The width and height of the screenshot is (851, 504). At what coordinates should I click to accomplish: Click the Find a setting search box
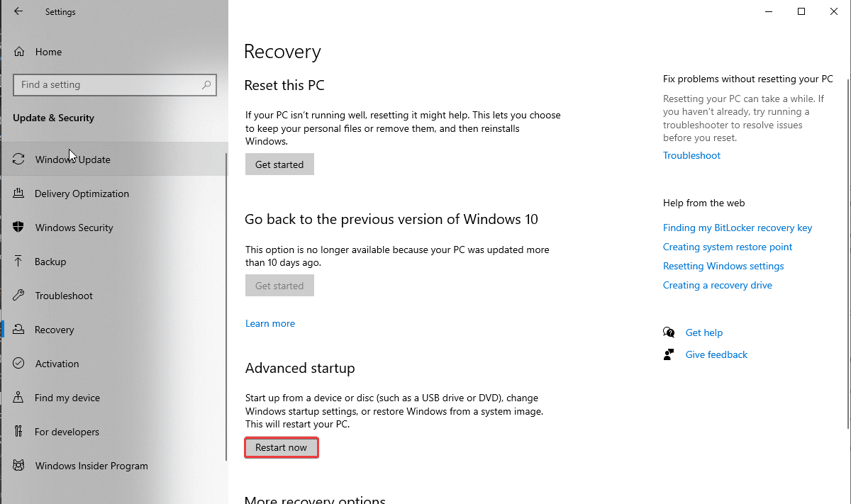pos(114,84)
